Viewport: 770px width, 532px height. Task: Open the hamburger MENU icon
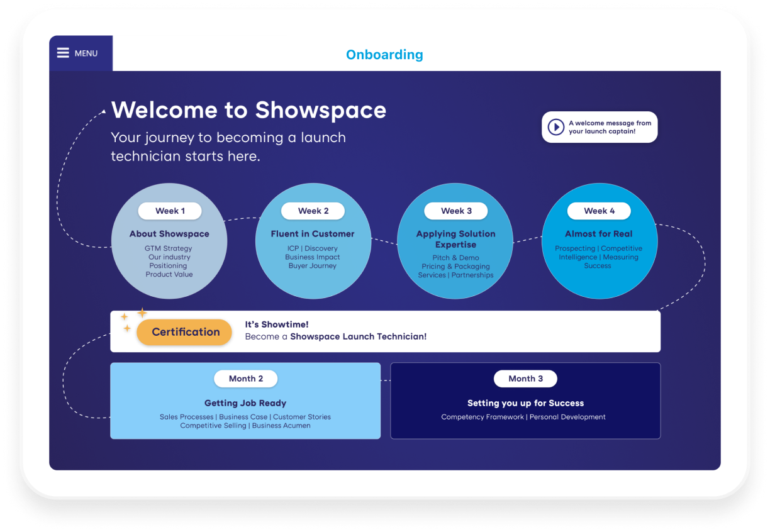pyautogui.click(x=62, y=53)
